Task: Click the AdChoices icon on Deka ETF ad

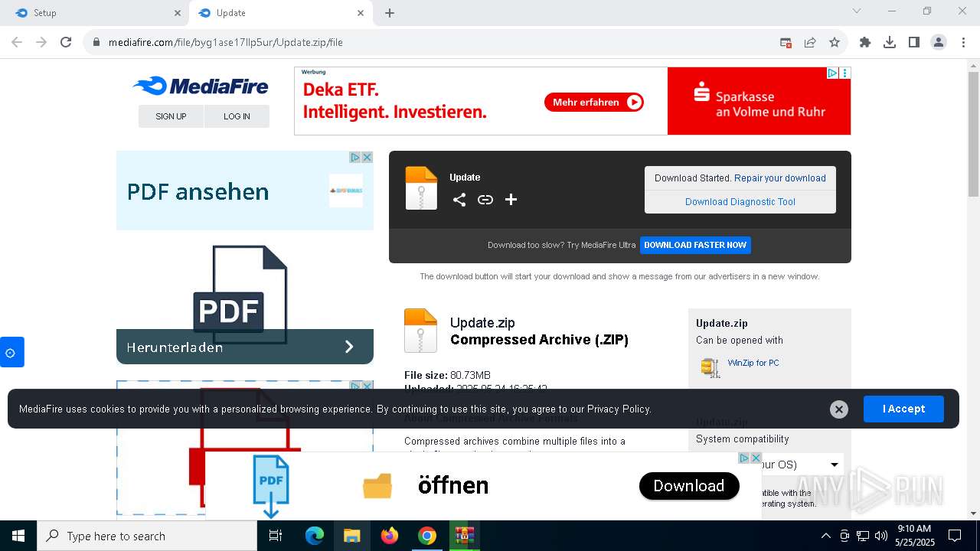Action: point(832,73)
